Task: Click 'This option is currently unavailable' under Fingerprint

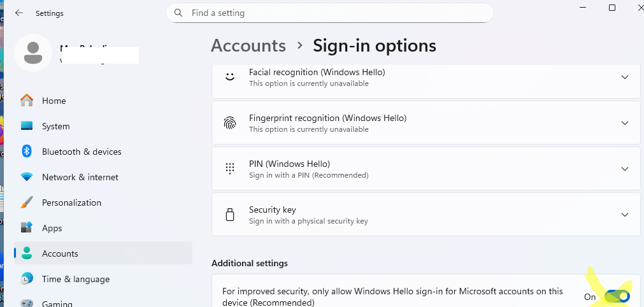Action: point(308,129)
